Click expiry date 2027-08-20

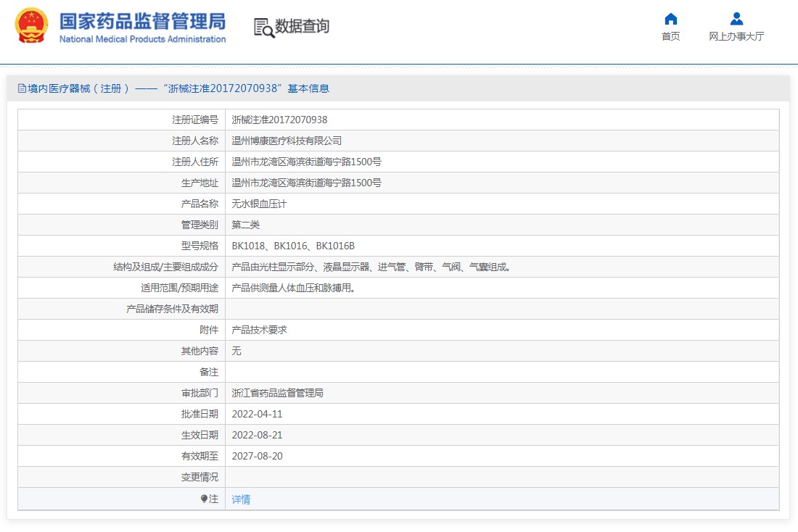(x=257, y=456)
